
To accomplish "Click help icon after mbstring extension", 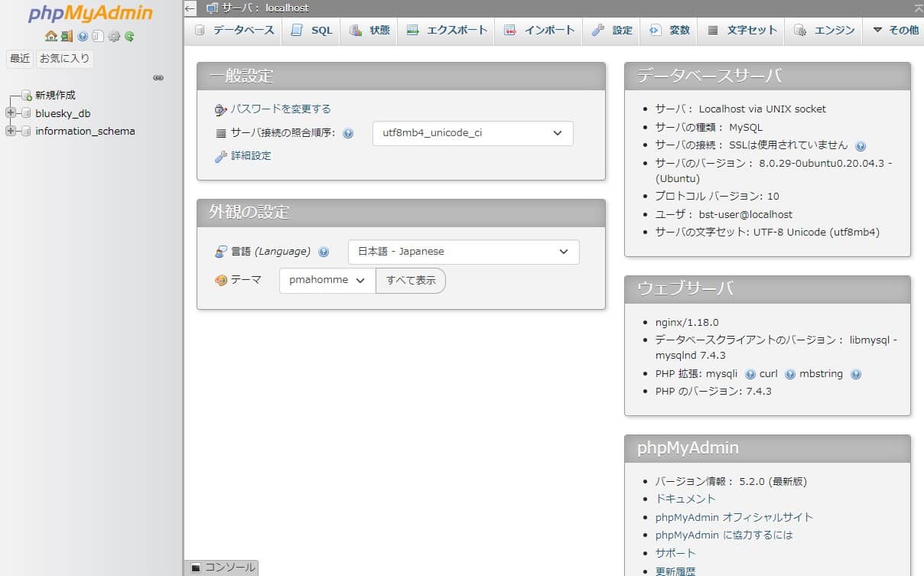I will [856, 374].
